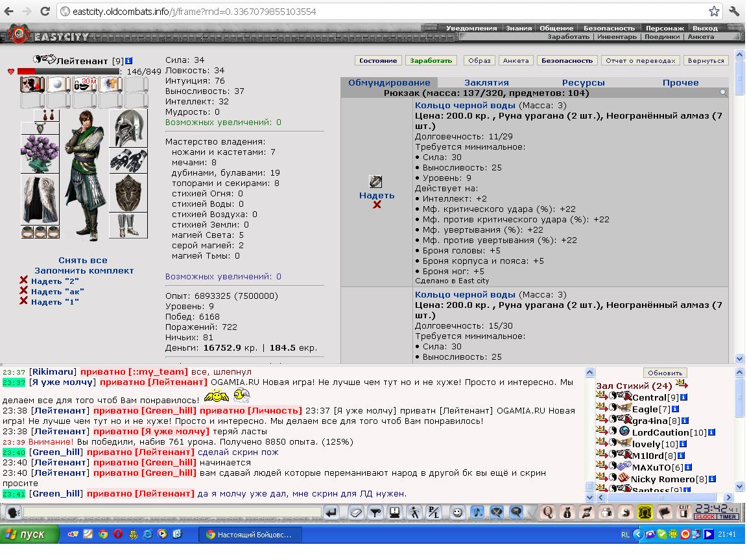Viewport: 747px width, 560px height.
Task: Click the Образ button
Action: coord(479,60)
